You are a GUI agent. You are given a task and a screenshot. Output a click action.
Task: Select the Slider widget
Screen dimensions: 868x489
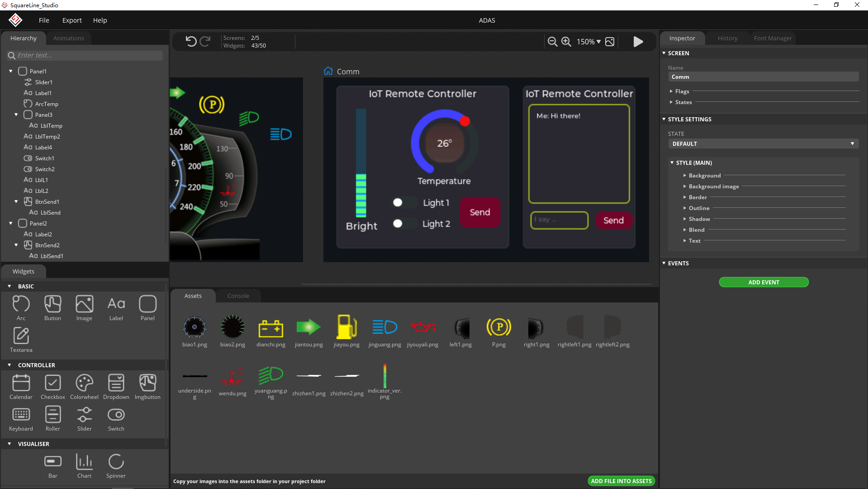pyautogui.click(x=84, y=418)
